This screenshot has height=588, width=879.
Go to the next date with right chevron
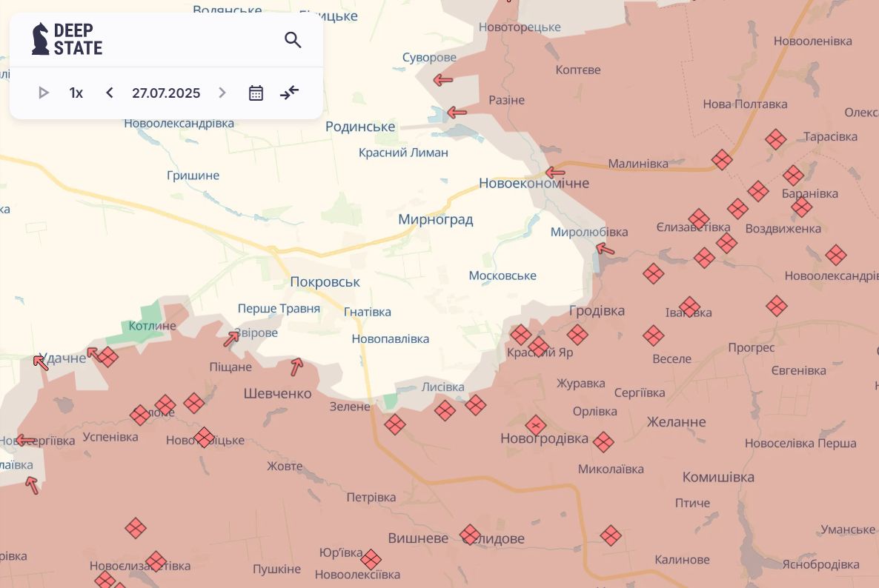pos(222,93)
